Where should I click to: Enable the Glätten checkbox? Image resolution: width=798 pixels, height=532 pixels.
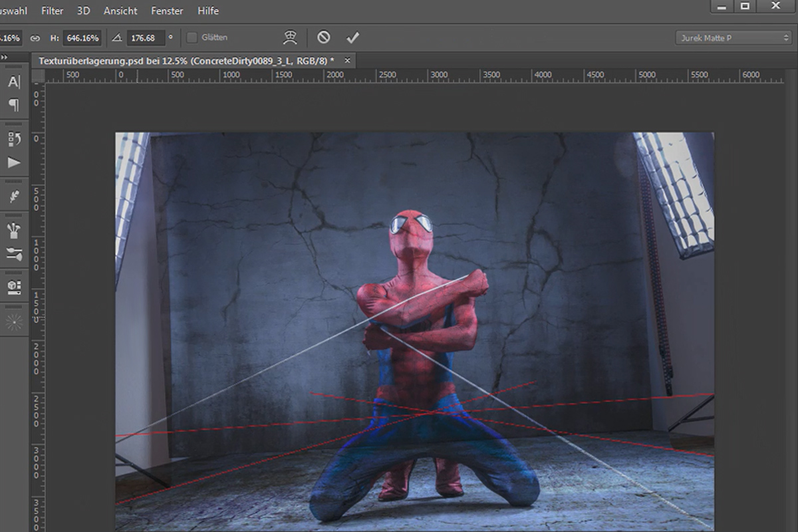[x=192, y=38]
